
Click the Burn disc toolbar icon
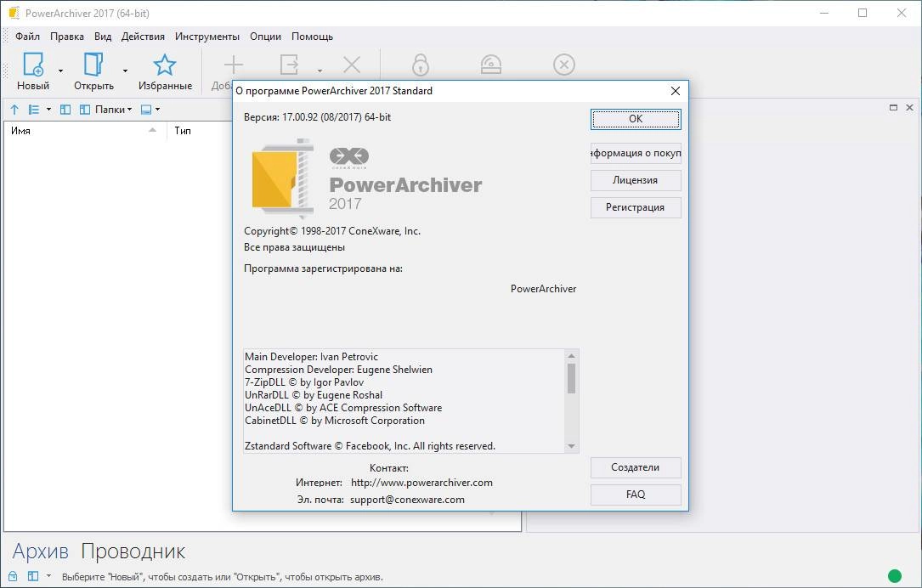point(491,65)
